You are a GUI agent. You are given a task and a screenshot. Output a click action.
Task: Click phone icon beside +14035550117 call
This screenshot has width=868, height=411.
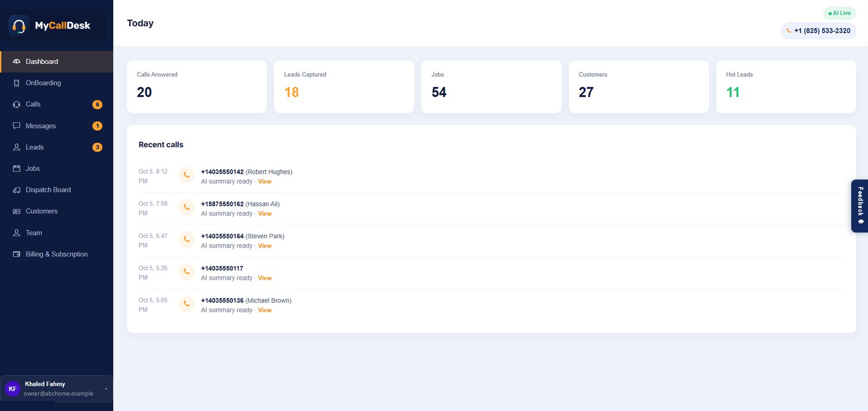point(187,271)
